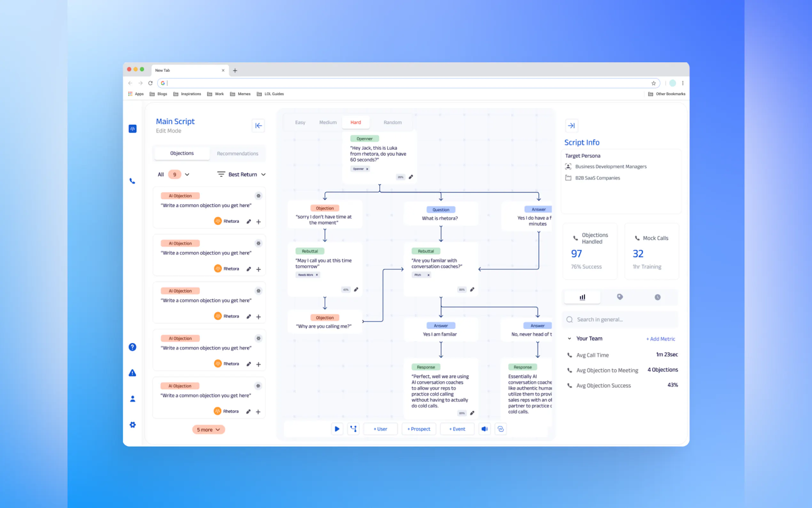Click the phone icon in left sidebar

tap(132, 181)
